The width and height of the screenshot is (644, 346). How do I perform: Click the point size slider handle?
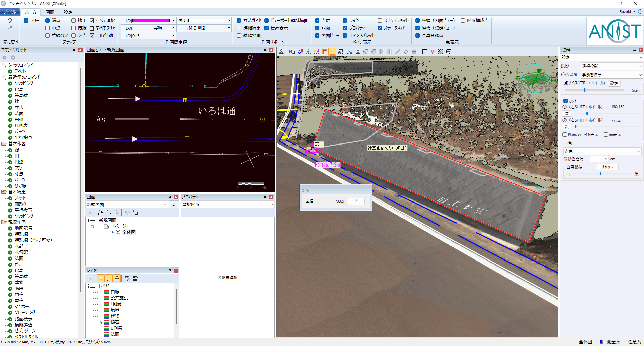pyautogui.click(x=585, y=90)
